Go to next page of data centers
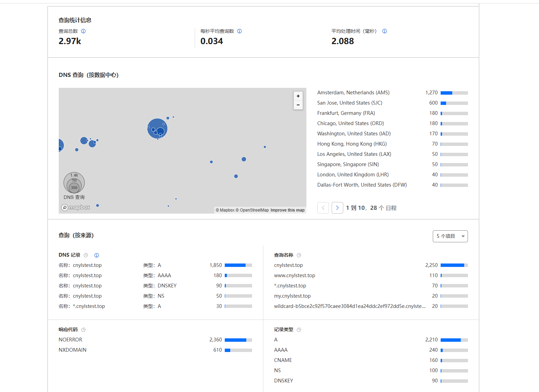This screenshot has height=392, width=539. point(337,208)
